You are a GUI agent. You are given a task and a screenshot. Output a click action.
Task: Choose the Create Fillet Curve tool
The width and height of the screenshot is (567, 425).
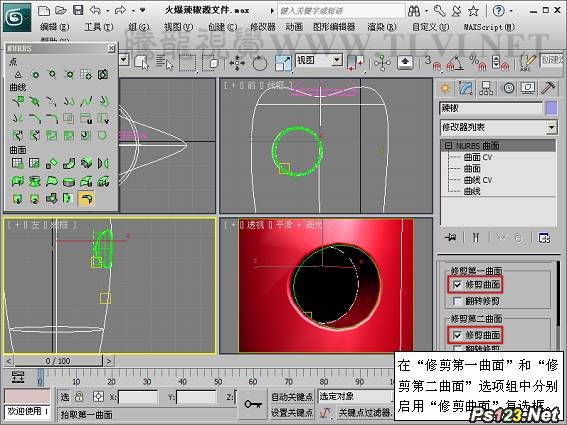pos(52,118)
